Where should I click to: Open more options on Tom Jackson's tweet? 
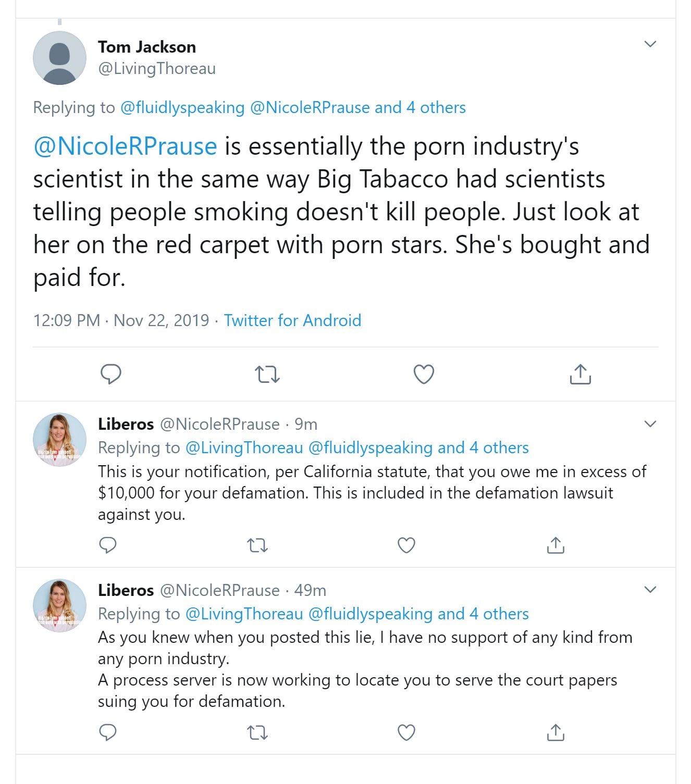click(x=650, y=44)
